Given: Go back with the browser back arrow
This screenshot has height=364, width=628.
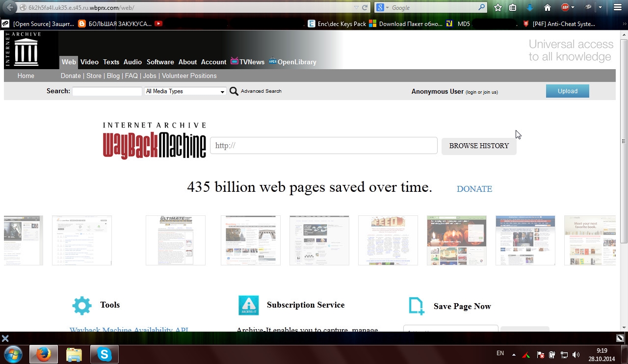Looking at the screenshot, I should click(x=9, y=7).
